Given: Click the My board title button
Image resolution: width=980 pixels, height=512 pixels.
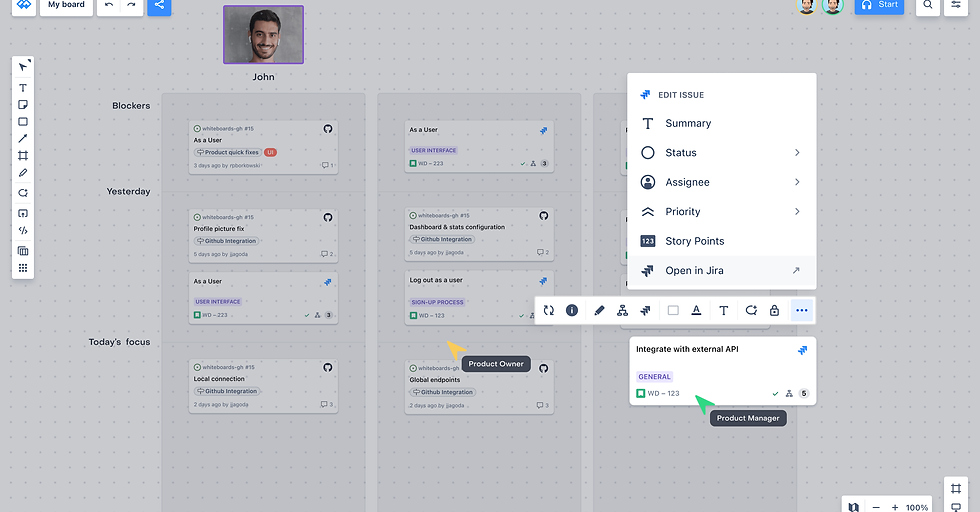Looking at the screenshot, I should pos(66,5).
